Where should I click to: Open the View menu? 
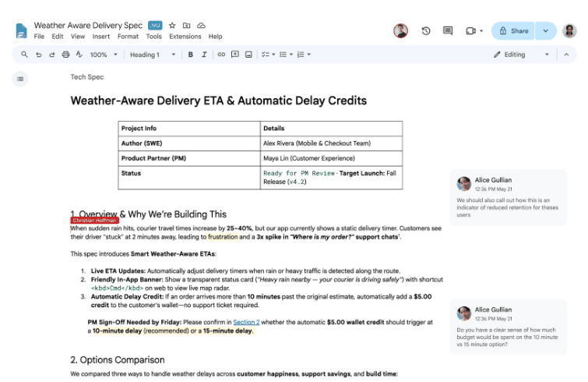[x=78, y=37]
